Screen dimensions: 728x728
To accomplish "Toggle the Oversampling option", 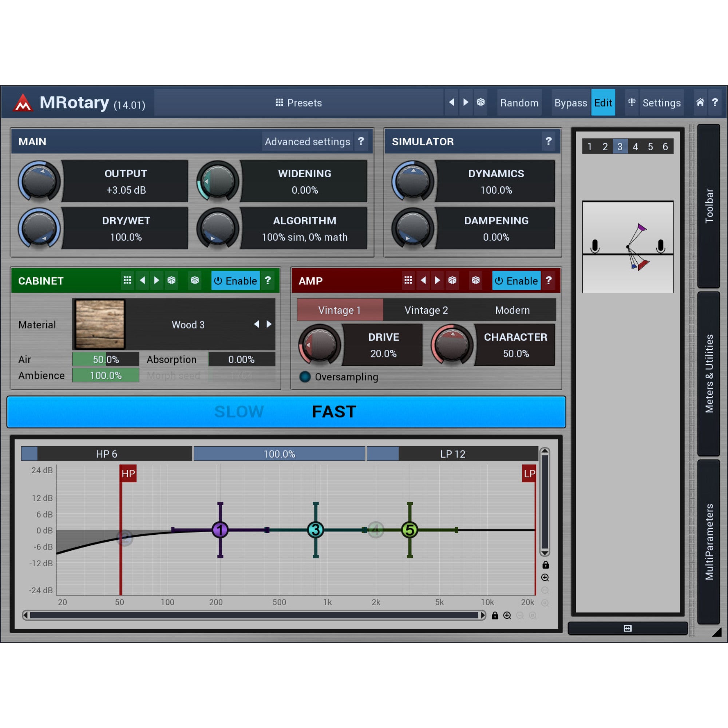I will point(339,377).
